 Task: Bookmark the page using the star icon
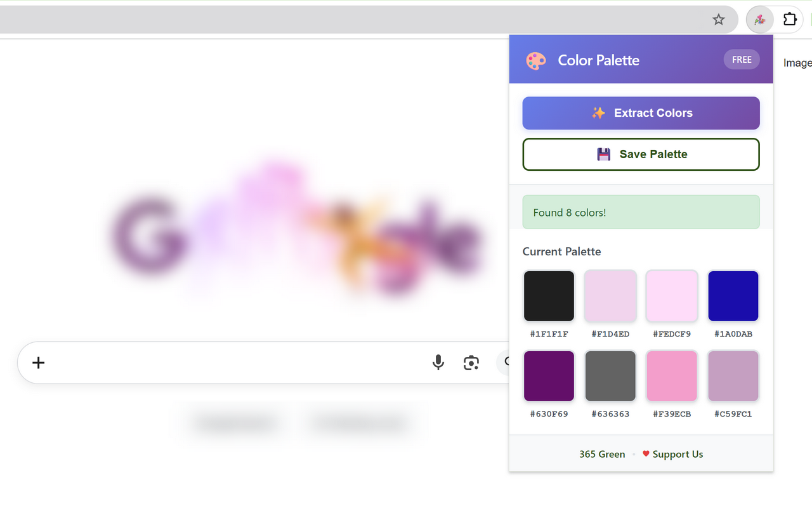[x=719, y=19]
